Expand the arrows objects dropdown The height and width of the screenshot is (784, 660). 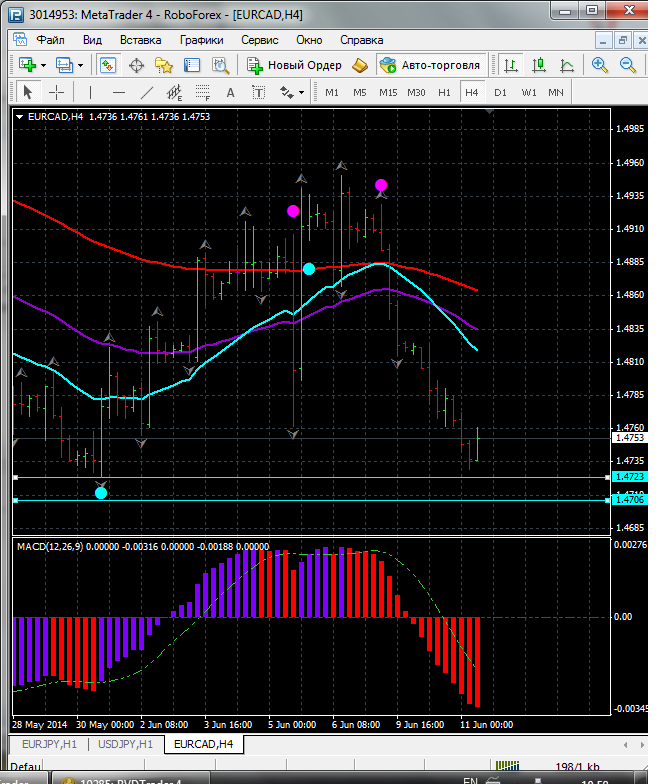(x=301, y=92)
